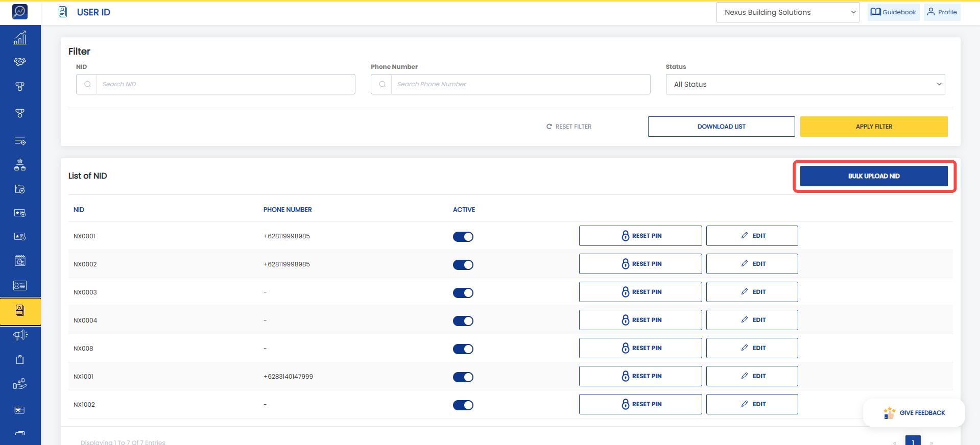Click the Download List button
The height and width of the screenshot is (445, 980).
(x=722, y=127)
